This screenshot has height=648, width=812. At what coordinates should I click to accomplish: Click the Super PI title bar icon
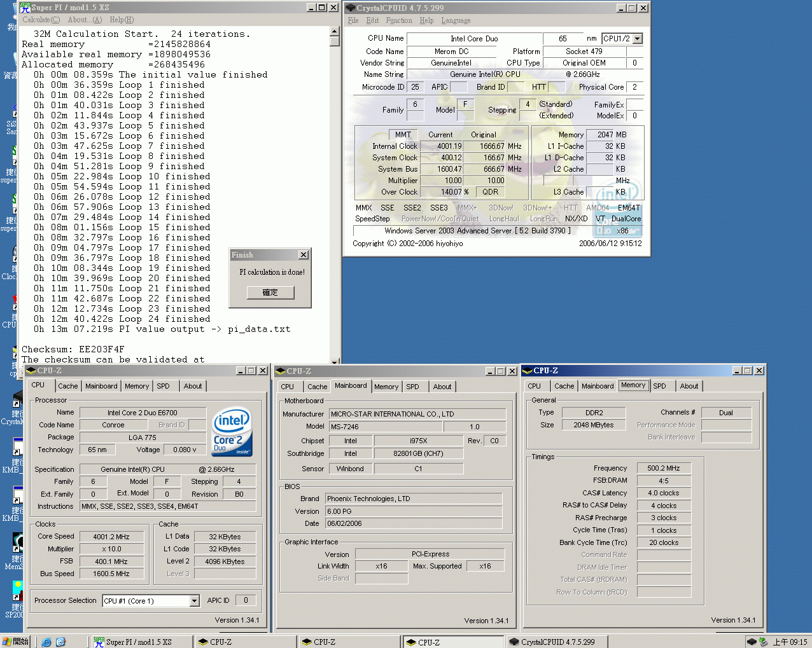(25, 8)
